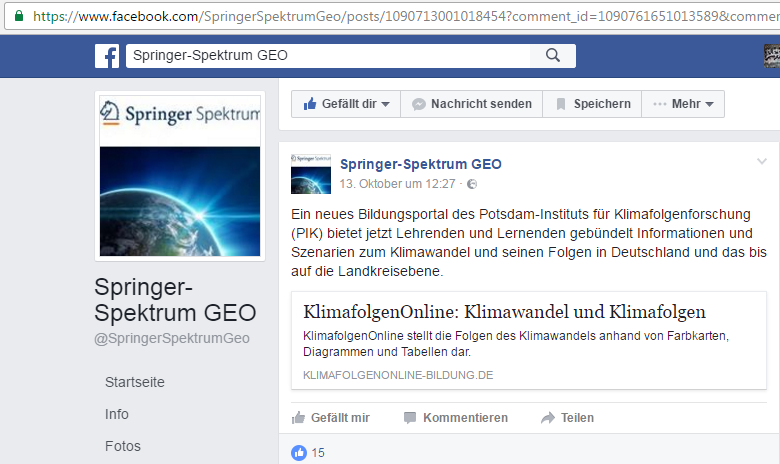The height and width of the screenshot is (464, 780).
Task: Click the globe privacy icon on post
Action: (472, 184)
